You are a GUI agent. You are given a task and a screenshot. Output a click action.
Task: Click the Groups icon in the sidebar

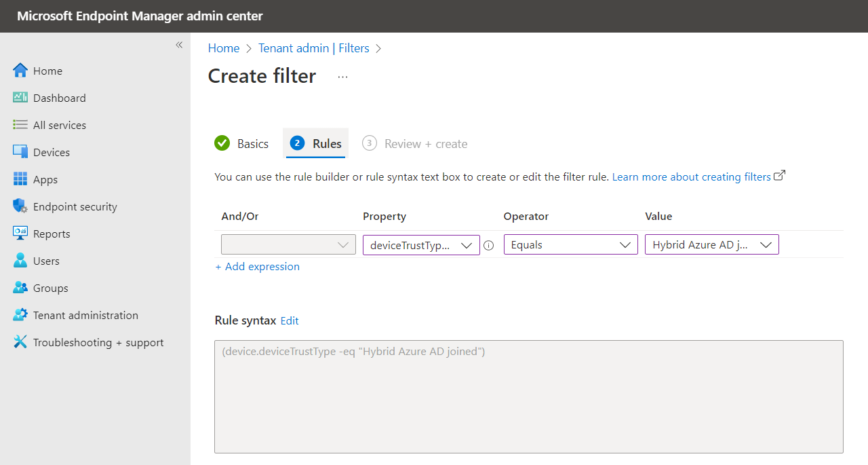tap(20, 287)
